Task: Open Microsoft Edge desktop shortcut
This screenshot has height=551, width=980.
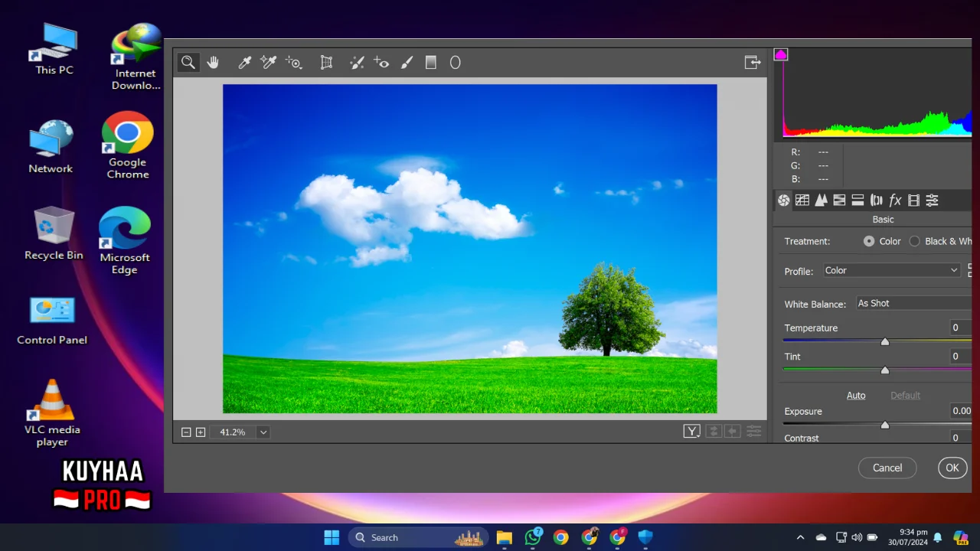Action: [124, 240]
